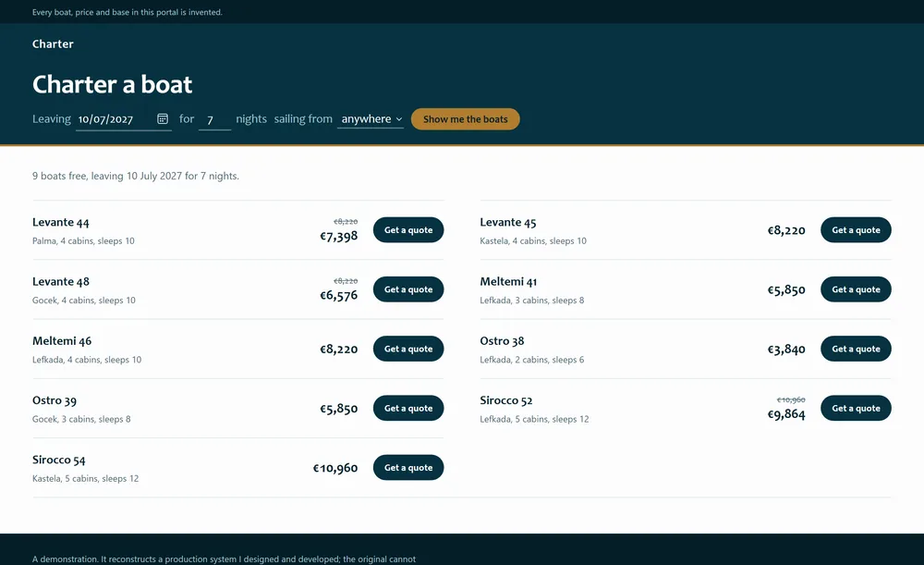This screenshot has height=565, width=924.
Task: Click the discounted price €7,398
Action: click(x=339, y=237)
